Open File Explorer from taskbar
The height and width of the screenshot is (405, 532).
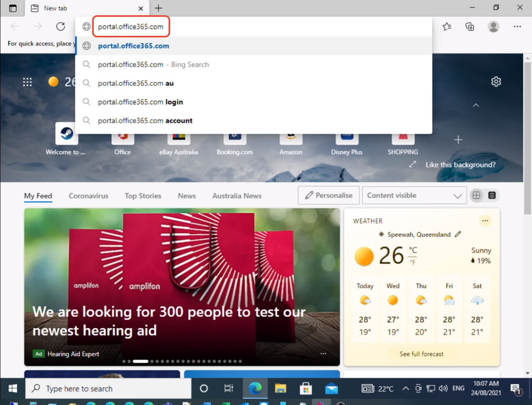pos(280,389)
